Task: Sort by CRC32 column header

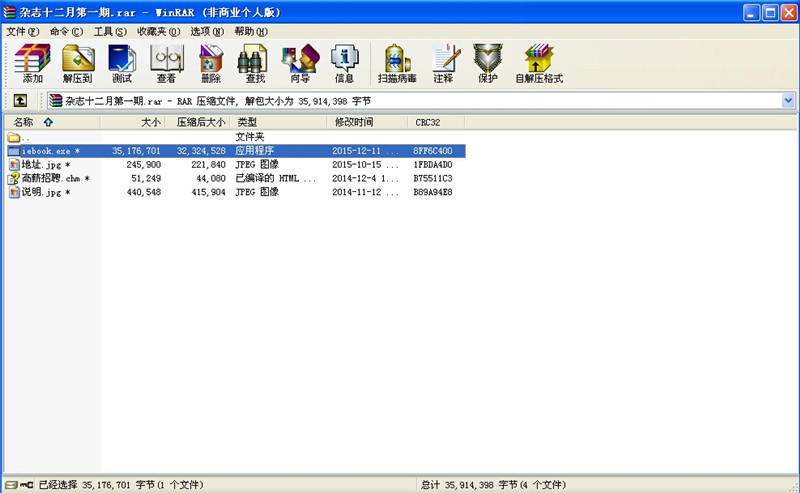Action: pyautogui.click(x=436, y=122)
